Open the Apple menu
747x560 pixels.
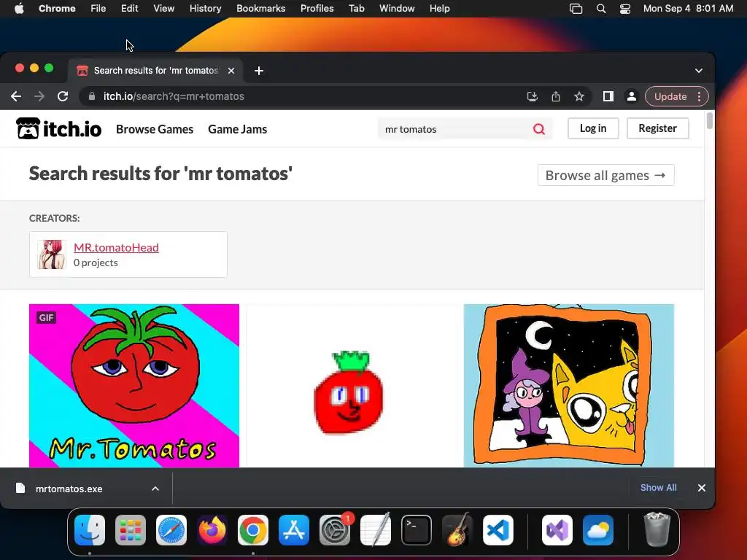tap(19, 9)
